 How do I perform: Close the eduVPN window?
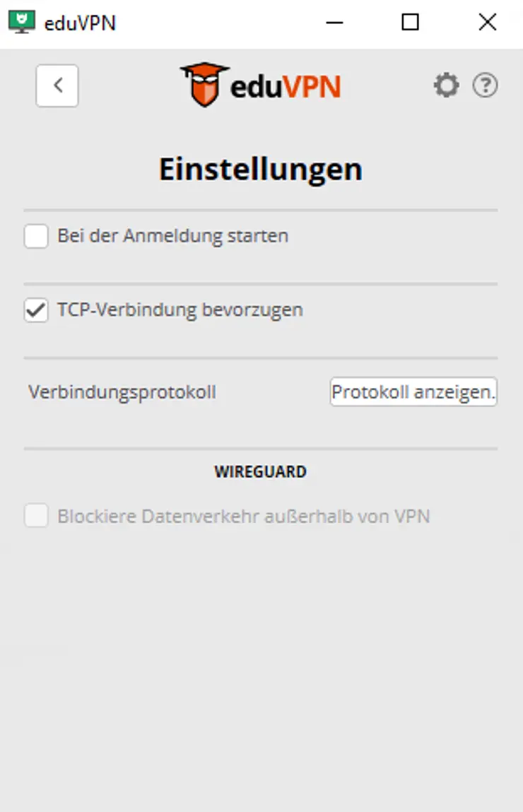(x=487, y=23)
